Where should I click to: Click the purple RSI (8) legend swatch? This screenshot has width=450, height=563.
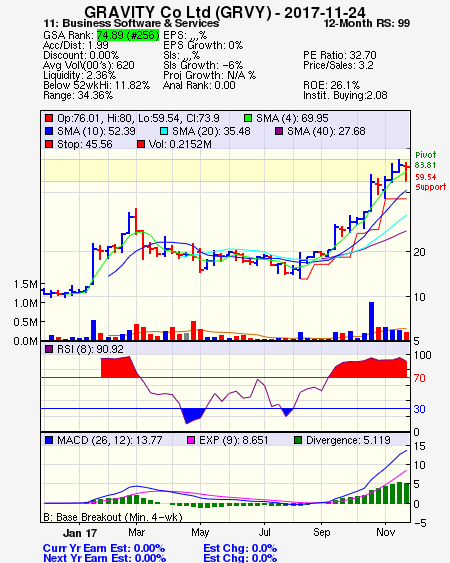pos(49,349)
